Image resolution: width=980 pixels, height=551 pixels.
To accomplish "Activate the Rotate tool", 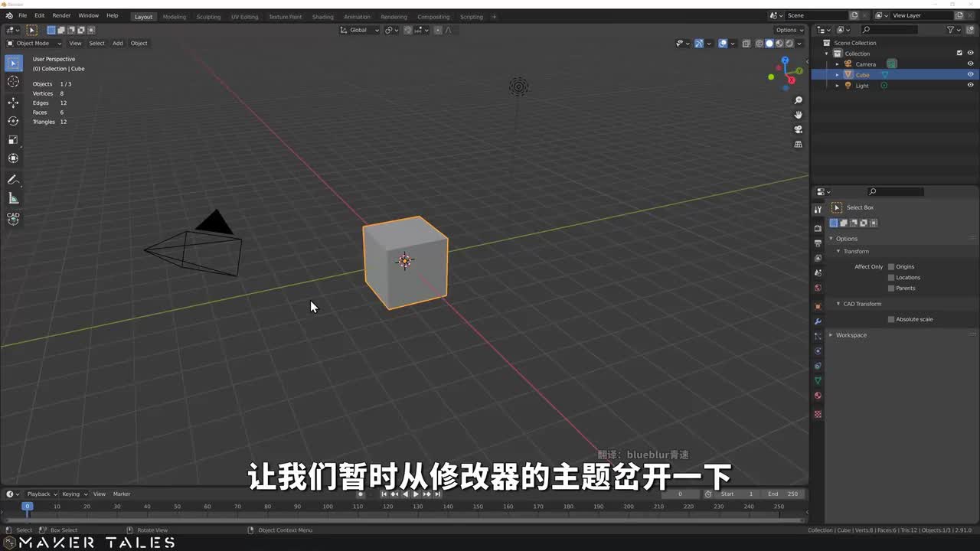I will click(x=13, y=121).
